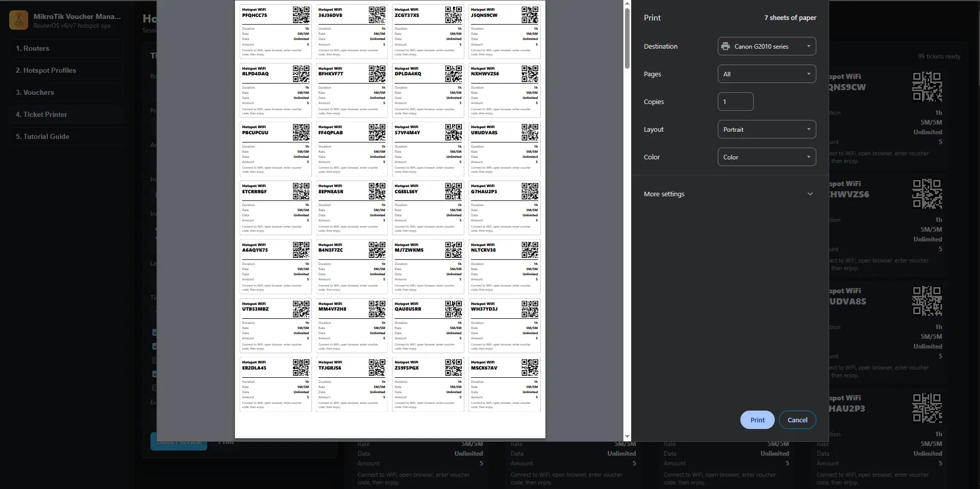Click QR code of ticket QAU8U5RR in preview
The width and height of the screenshot is (980, 489).
tap(454, 309)
